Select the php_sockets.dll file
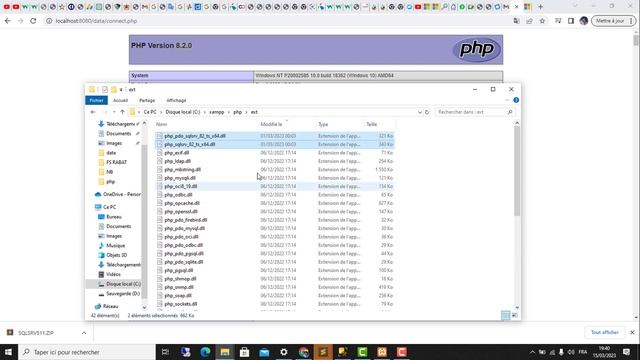 coord(275,304)
